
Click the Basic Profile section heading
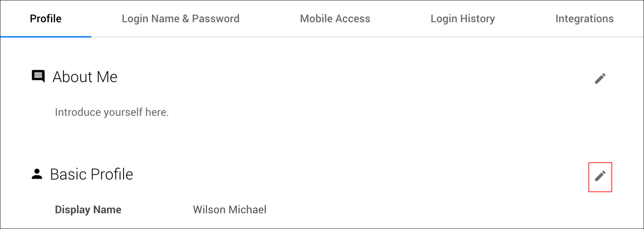91,175
